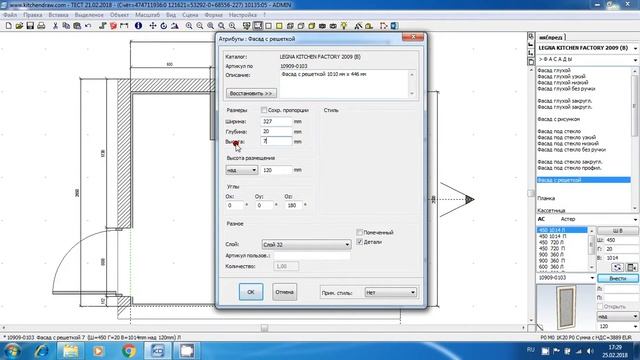Click the KD KitchenDraw taskbar icon
Screen dimensions: 640x360
tap(158, 351)
